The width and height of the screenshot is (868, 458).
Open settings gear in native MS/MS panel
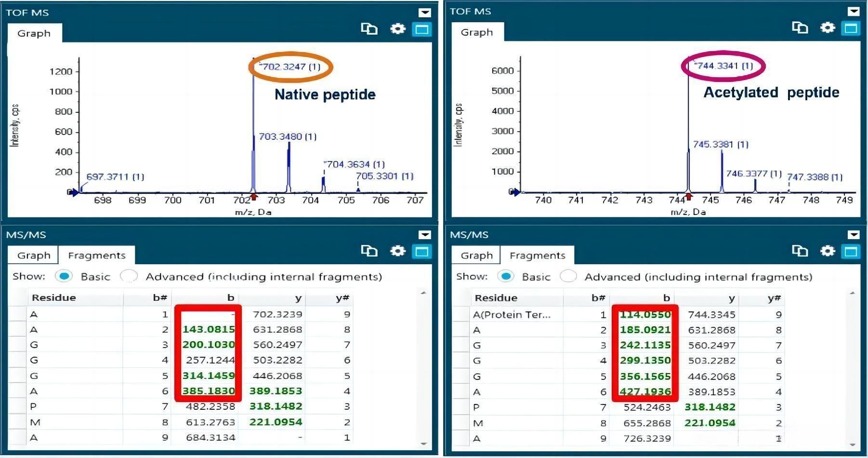click(397, 251)
